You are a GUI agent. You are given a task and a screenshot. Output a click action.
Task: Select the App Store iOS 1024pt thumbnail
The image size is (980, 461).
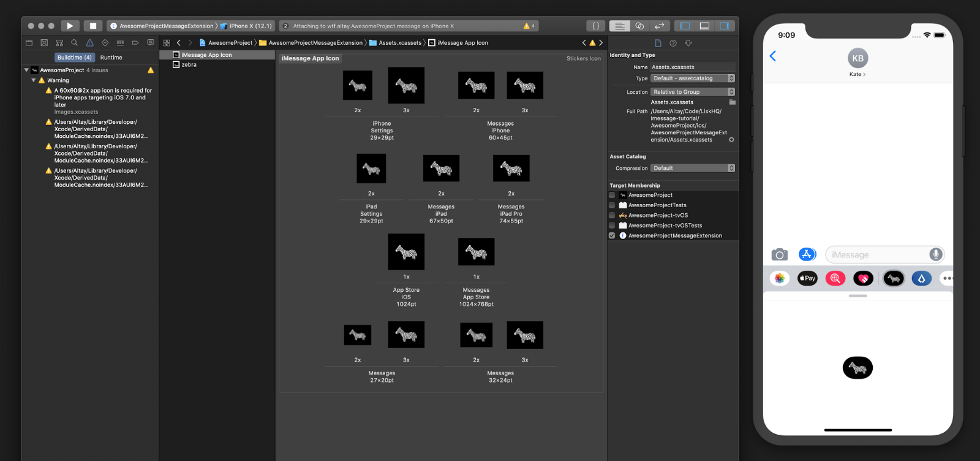pos(406,251)
